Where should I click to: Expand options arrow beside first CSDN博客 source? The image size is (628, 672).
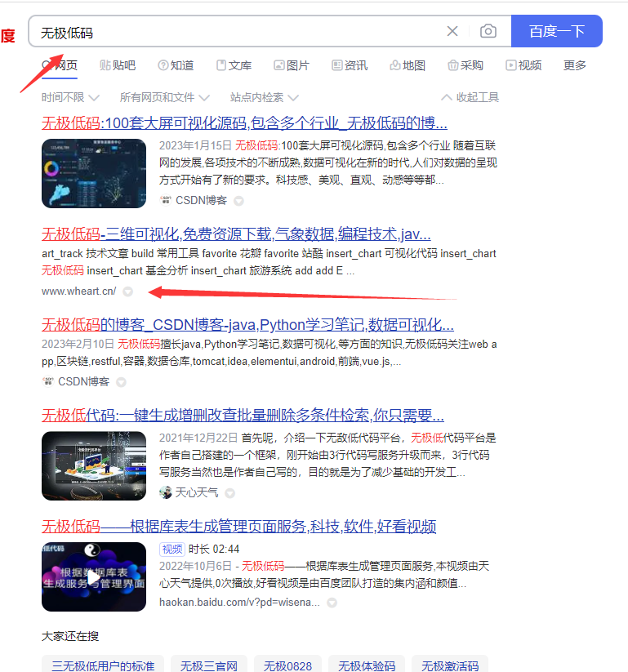238,201
